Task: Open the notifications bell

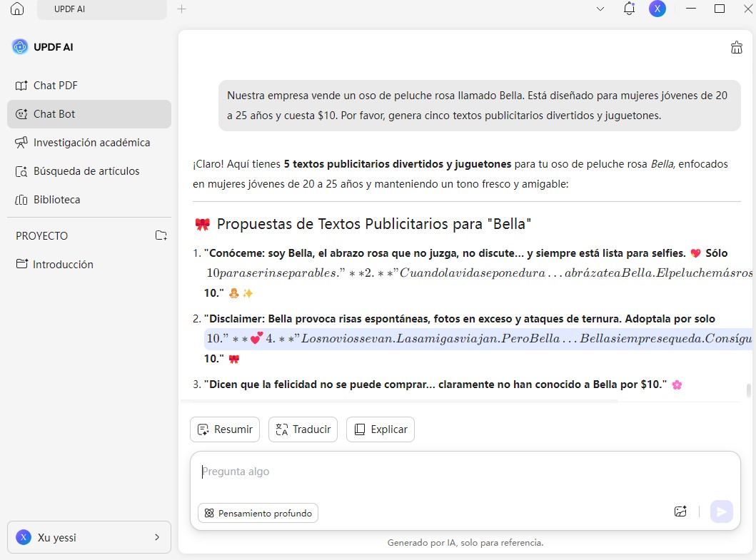Action: click(x=629, y=9)
